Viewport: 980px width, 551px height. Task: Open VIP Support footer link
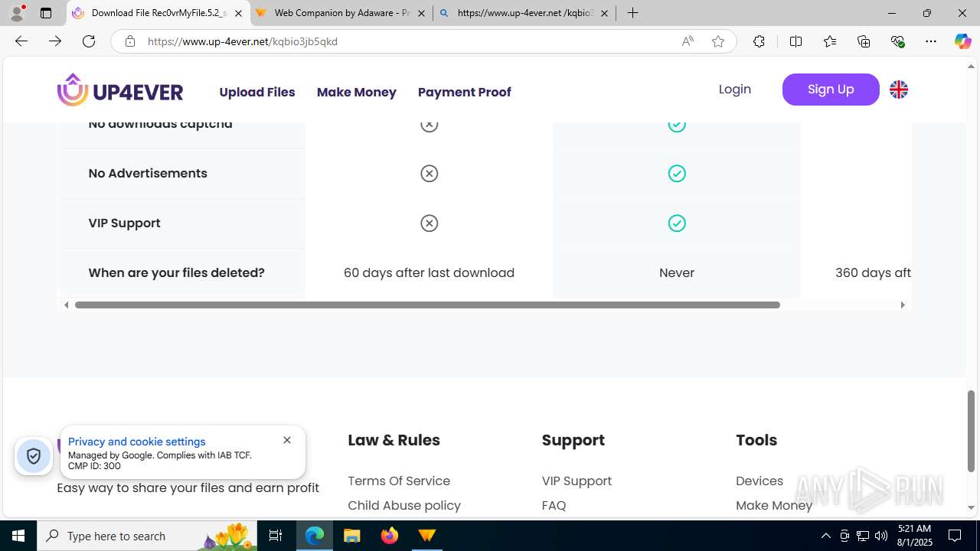point(577,481)
